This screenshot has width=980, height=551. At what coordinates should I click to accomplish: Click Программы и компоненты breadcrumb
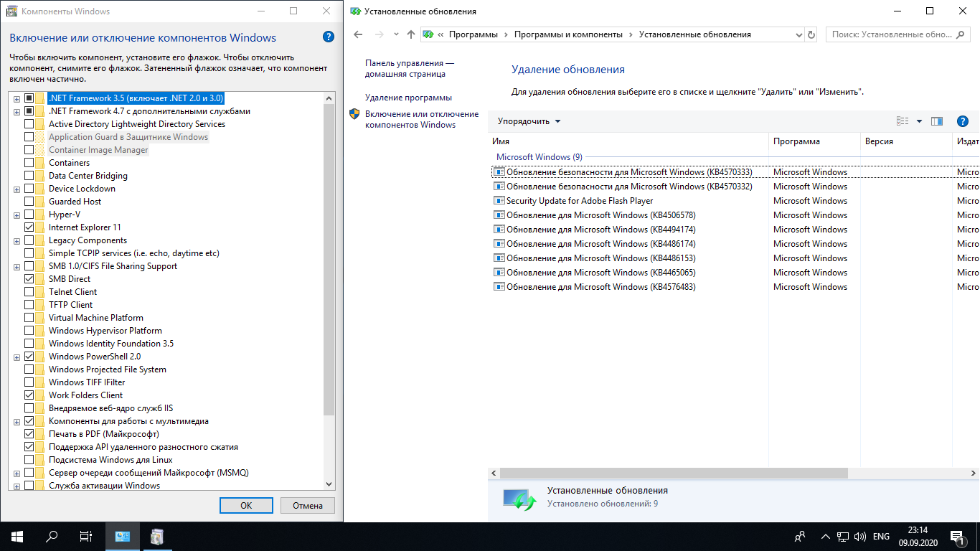[x=567, y=34]
